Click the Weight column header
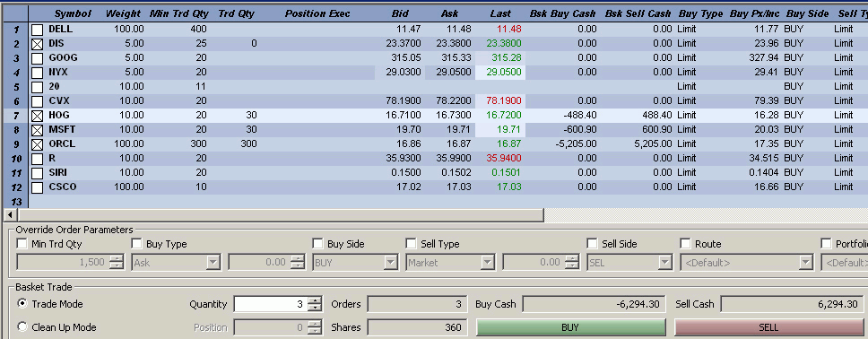The image size is (868, 339). (124, 13)
